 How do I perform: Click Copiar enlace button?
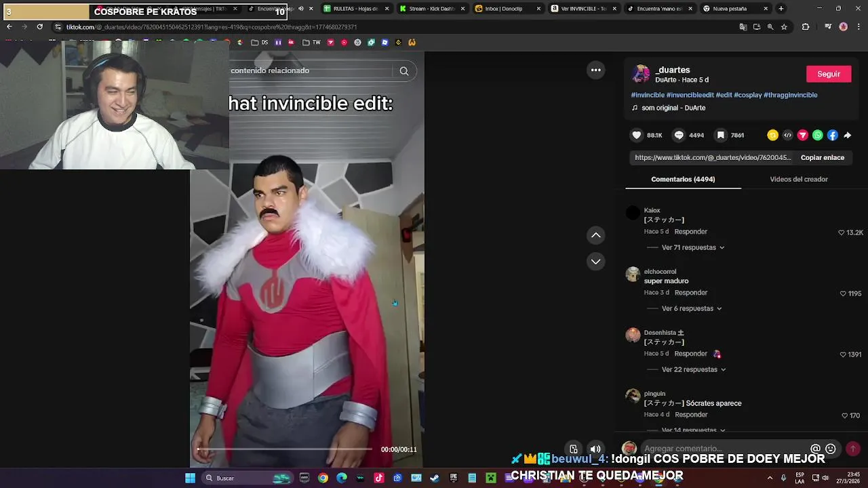(x=823, y=157)
